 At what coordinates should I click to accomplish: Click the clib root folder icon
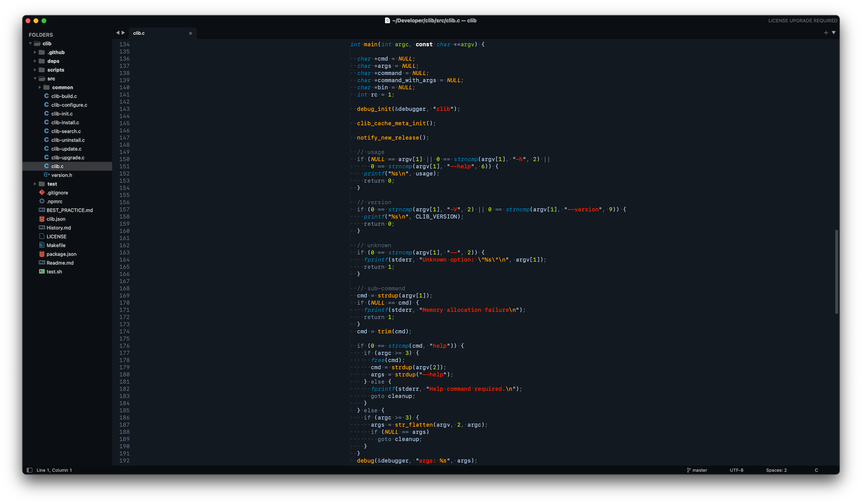tap(37, 43)
